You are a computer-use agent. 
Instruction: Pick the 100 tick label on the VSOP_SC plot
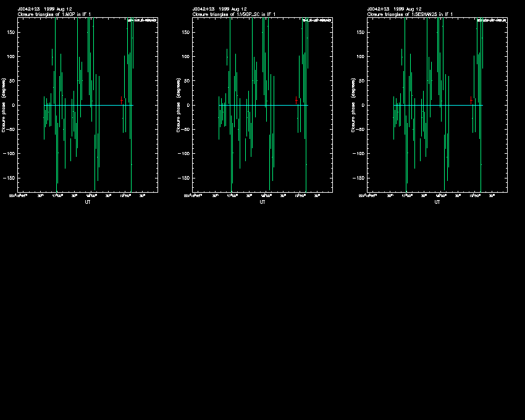pyautogui.click(x=186, y=57)
